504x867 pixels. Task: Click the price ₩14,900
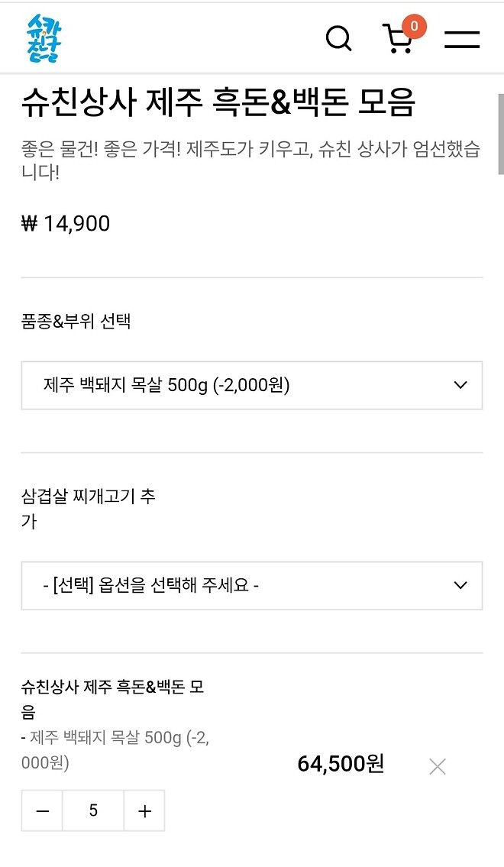[x=64, y=223]
